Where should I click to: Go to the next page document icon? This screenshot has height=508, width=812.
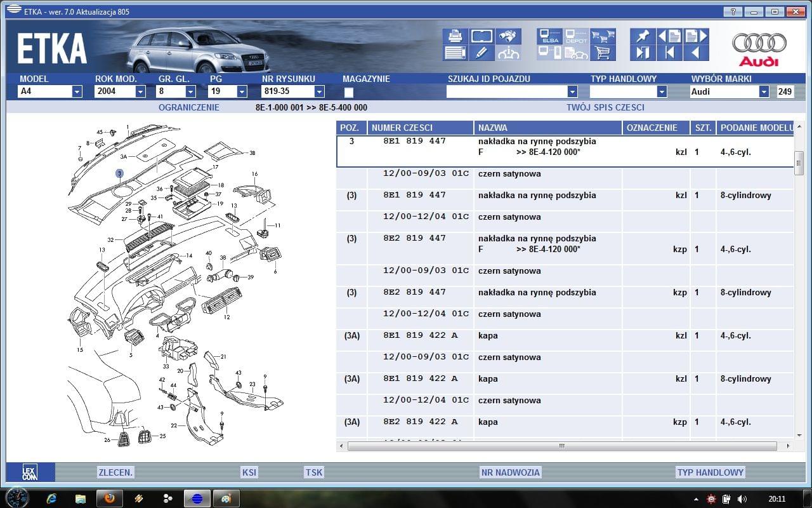click(x=696, y=36)
